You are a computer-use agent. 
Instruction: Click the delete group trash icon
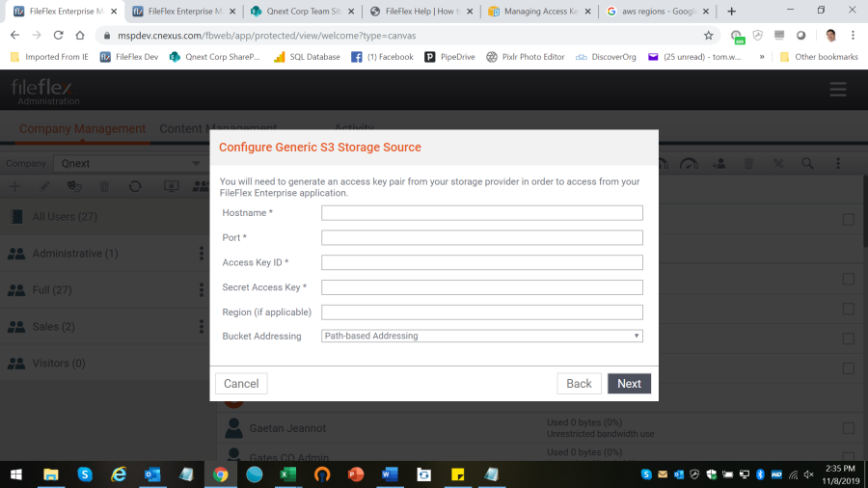coord(104,186)
